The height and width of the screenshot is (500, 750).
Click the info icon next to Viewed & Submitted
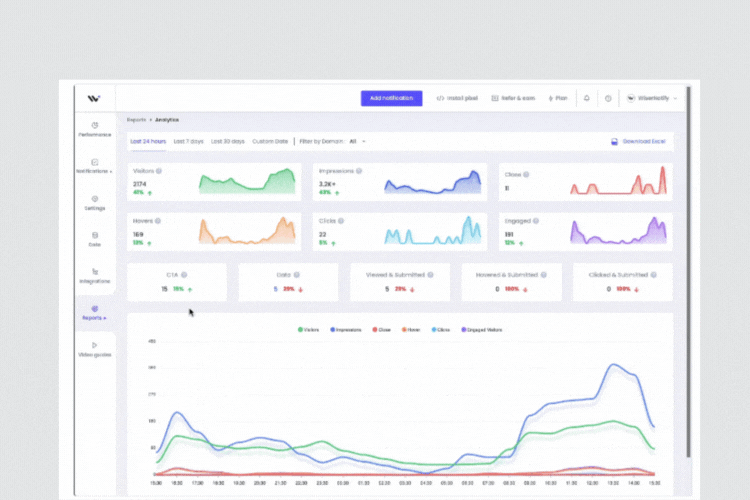pyautogui.click(x=430, y=275)
